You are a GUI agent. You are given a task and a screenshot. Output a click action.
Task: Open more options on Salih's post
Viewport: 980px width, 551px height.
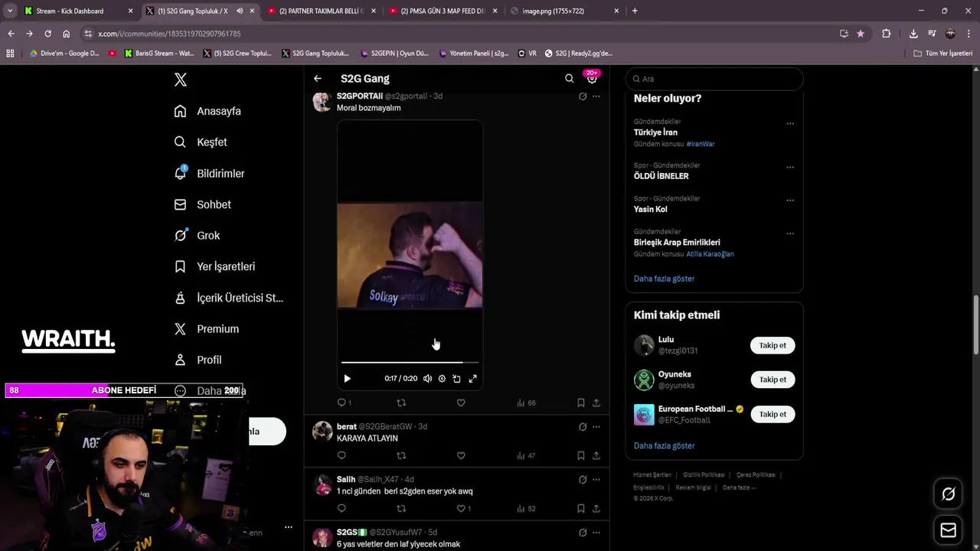tap(596, 480)
